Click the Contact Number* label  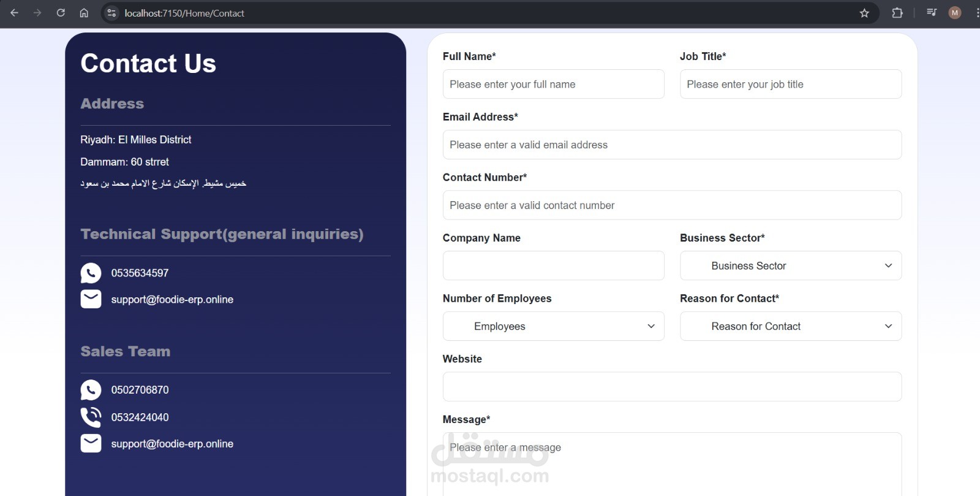484,177
